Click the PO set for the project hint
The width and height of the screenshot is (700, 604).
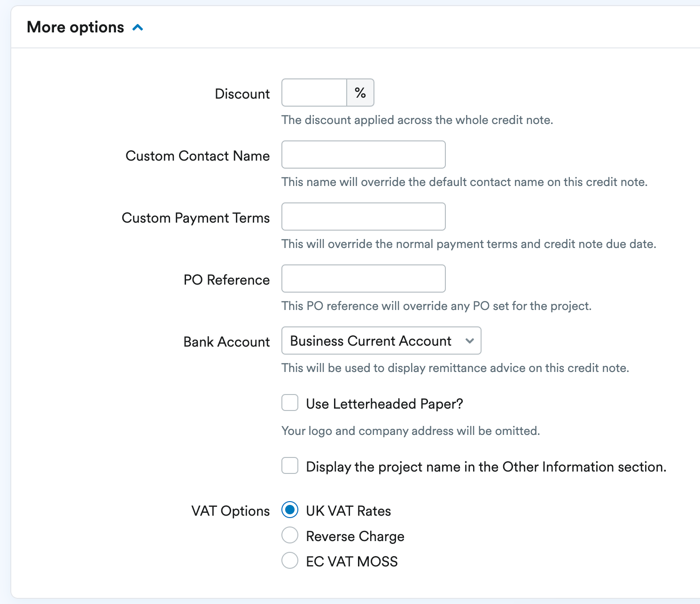coord(436,306)
